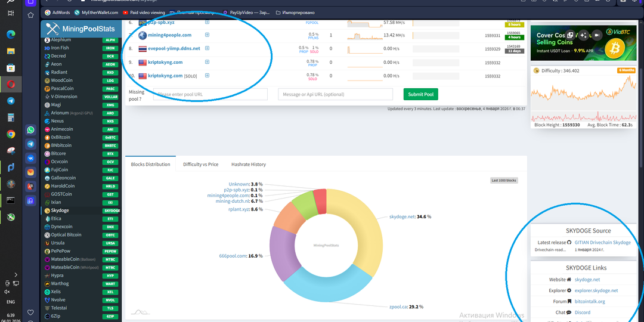Click the skip-forward icon on the ViaBTC ad
The width and height of the screenshot is (644, 322).
click(597, 35)
